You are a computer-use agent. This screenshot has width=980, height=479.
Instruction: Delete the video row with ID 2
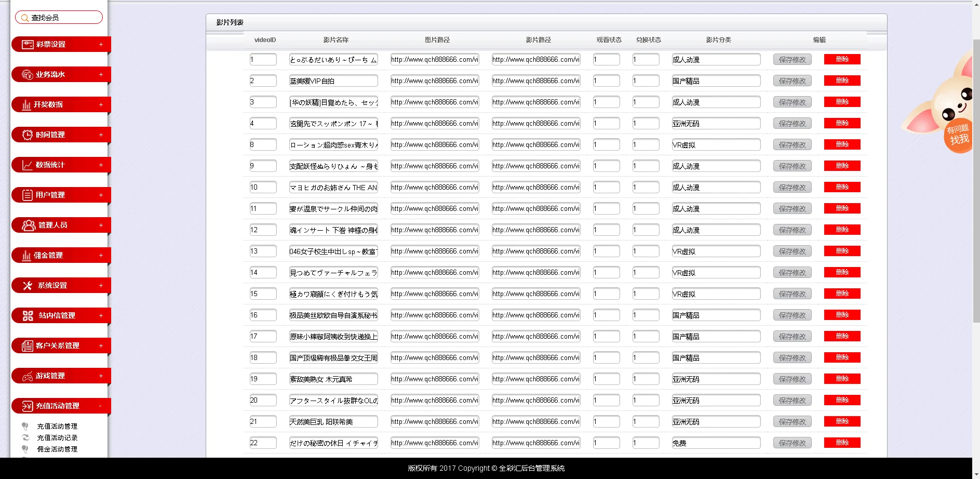842,81
